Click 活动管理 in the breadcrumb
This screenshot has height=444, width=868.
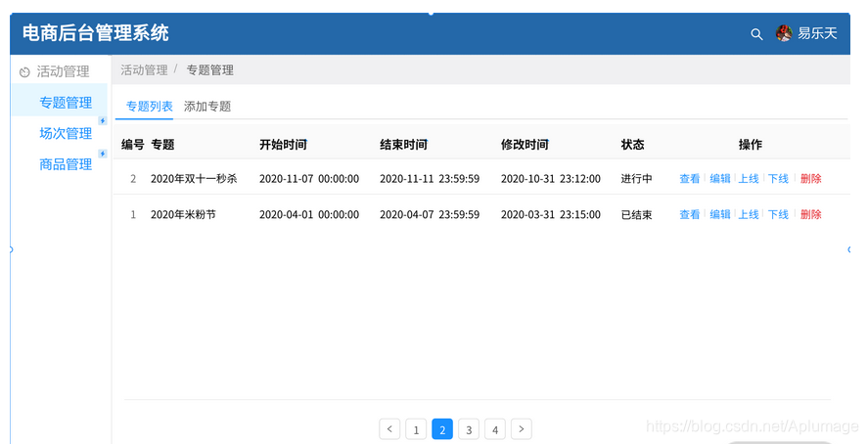pyautogui.click(x=144, y=70)
